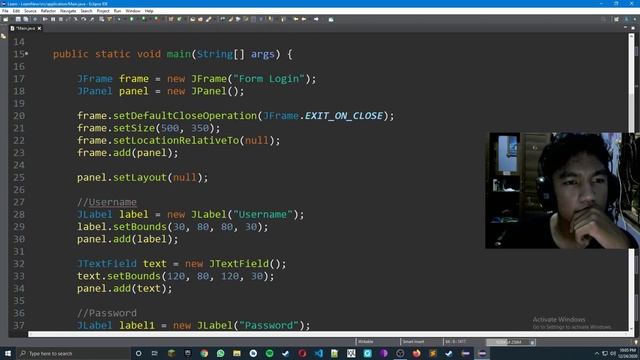Click the //Username comment on line 27

tap(107, 202)
